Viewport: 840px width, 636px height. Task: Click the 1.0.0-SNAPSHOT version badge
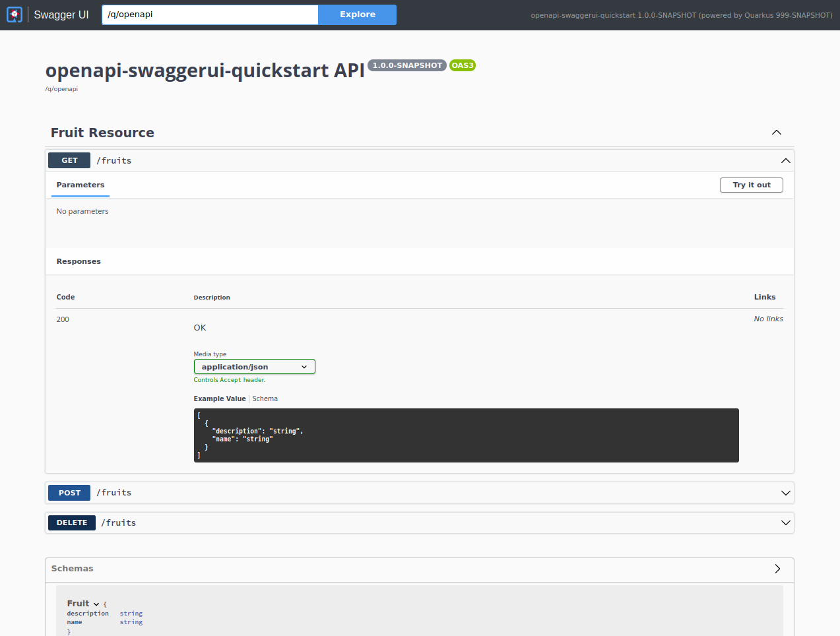(406, 65)
